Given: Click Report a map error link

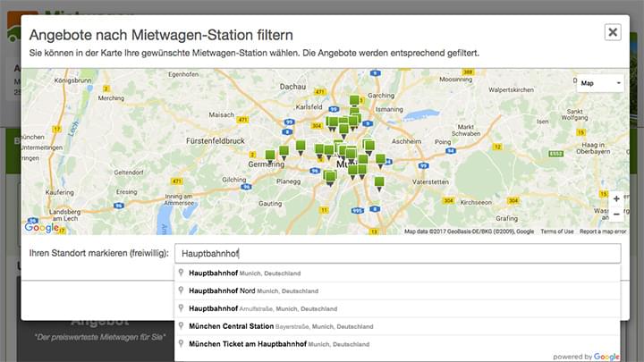Looking at the screenshot, I should [x=603, y=232].
